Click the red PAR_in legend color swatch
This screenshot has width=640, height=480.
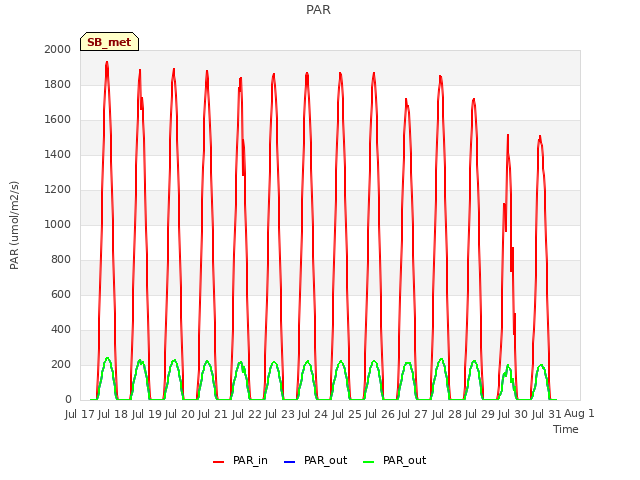(218, 462)
